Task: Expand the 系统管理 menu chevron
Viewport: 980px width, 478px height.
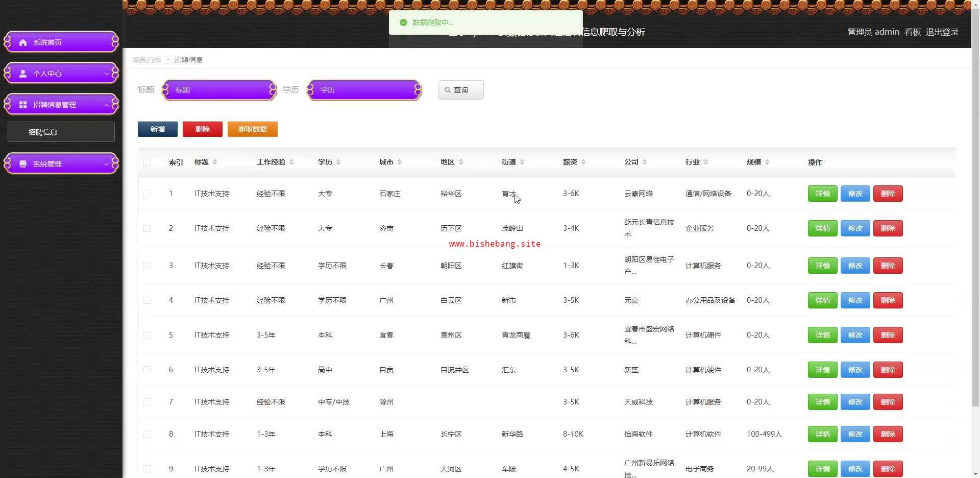Action: 106,164
